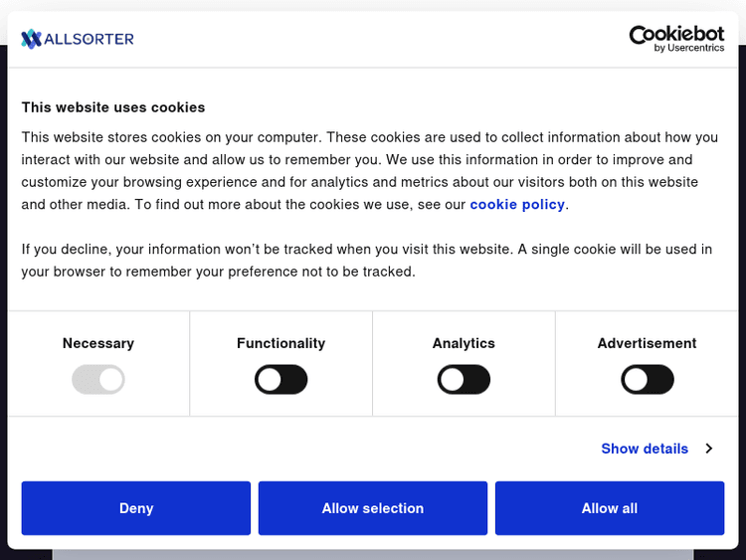Open the Cookiebot logo link

[x=676, y=35]
